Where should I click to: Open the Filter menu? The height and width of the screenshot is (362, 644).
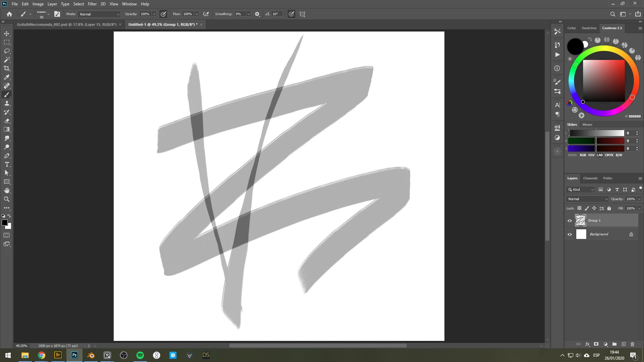click(92, 4)
